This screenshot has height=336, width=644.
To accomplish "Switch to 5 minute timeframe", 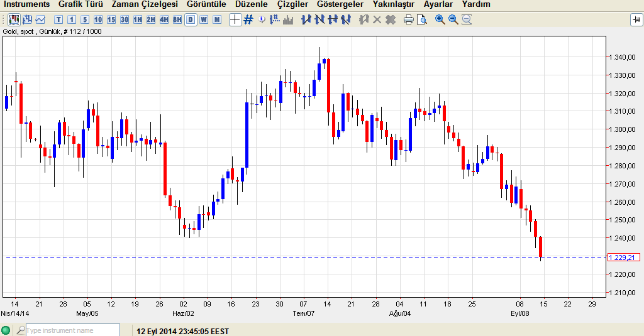I will [85, 19].
